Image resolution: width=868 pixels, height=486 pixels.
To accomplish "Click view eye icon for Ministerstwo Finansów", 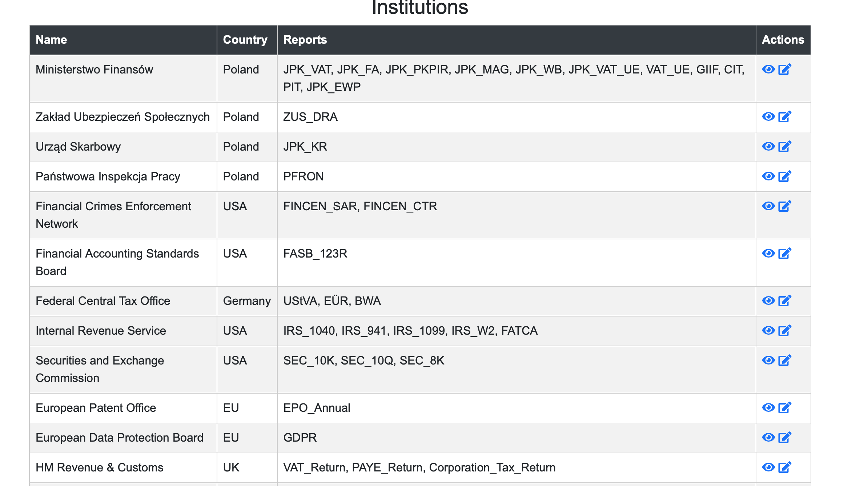I will pos(768,69).
